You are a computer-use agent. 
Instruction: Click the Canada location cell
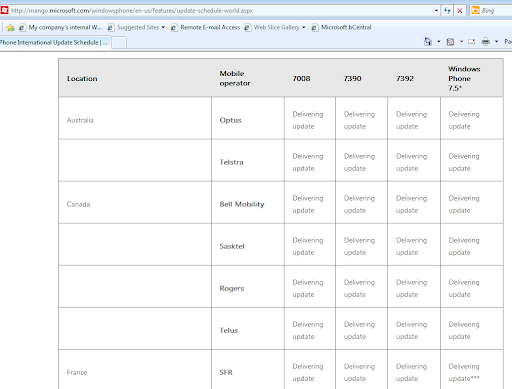point(135,202)
